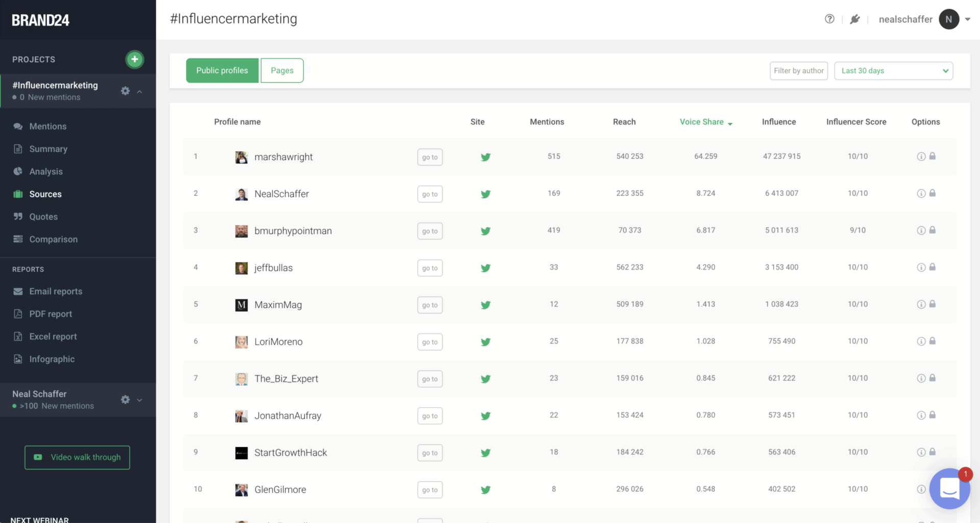Click the Video walk through button
The image size is (980, 523).
tap(77, 457)
